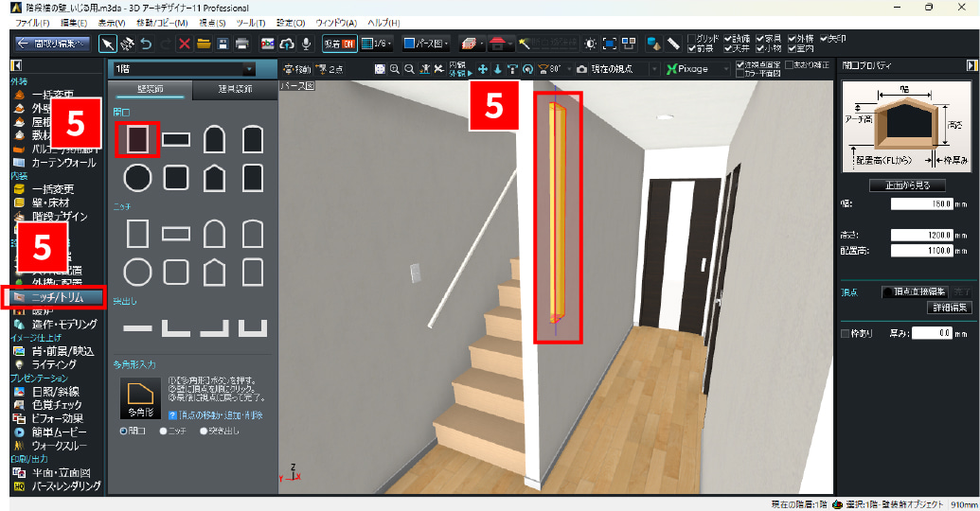Click the red X delete icon
980x511 pixels.
185,44
